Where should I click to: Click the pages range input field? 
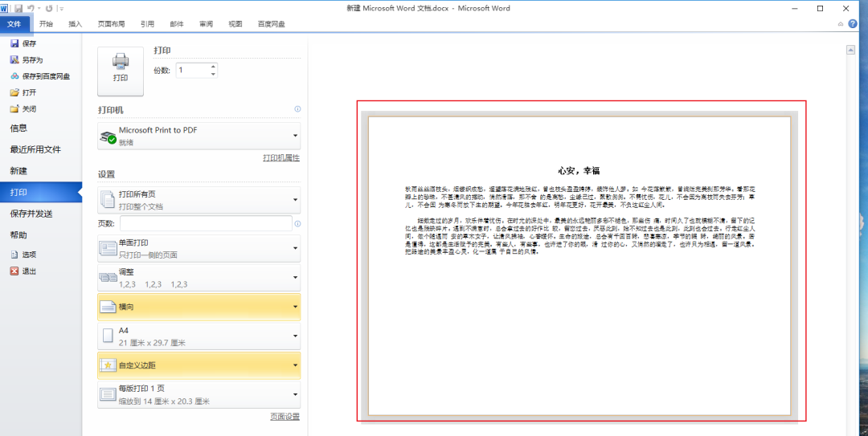[206, 223]
